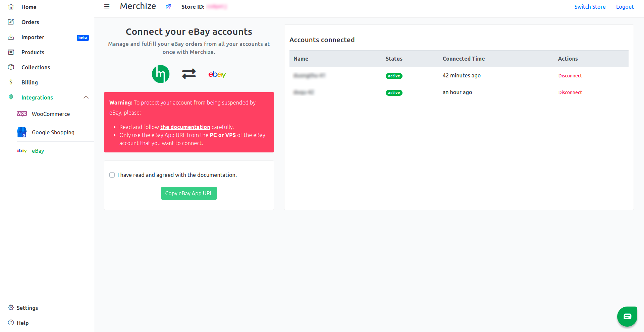Click the Google Shopping store icon
The height and width of the screenshot is (332, 644).
[22, 132]
